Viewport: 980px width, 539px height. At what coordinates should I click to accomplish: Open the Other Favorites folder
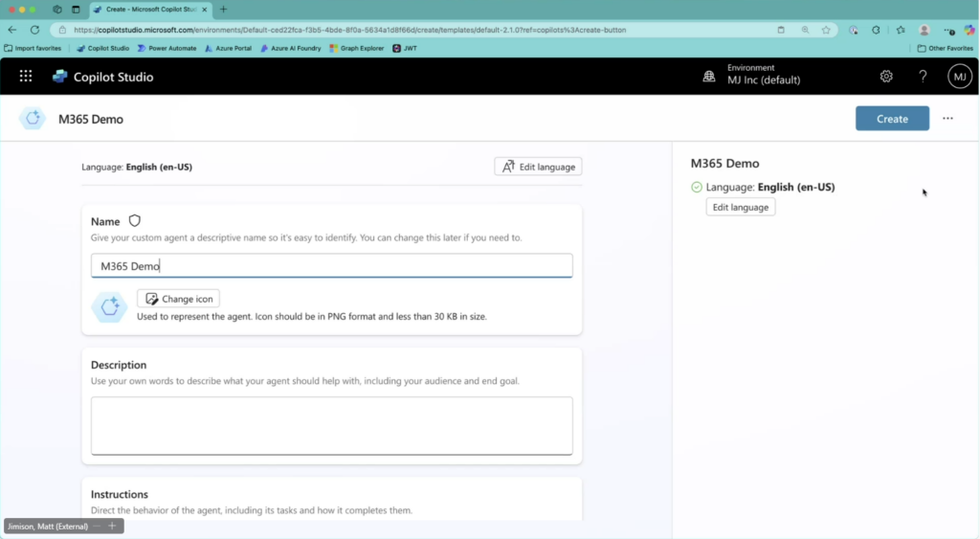pyautogui.click(x=945, y=48)
